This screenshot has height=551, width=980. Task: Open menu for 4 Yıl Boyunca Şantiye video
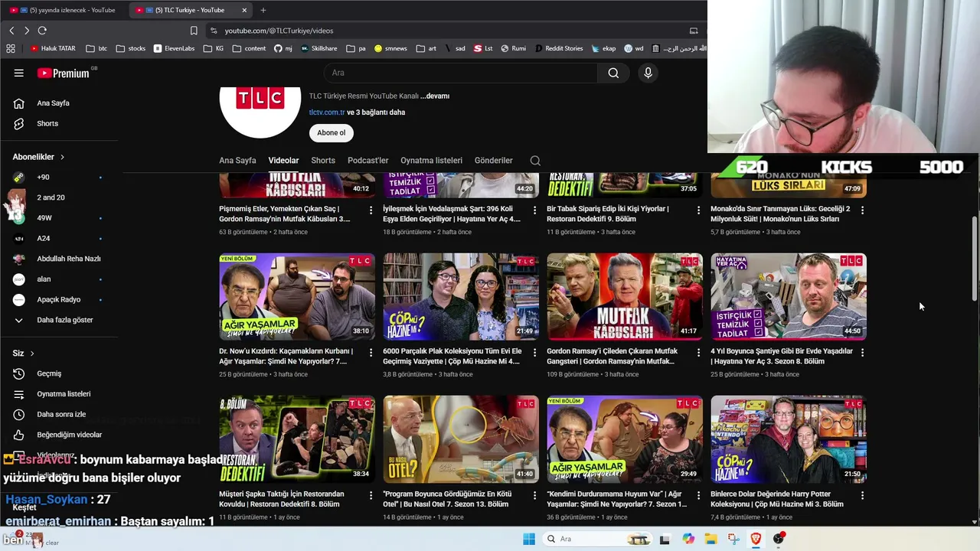point(862,352)
